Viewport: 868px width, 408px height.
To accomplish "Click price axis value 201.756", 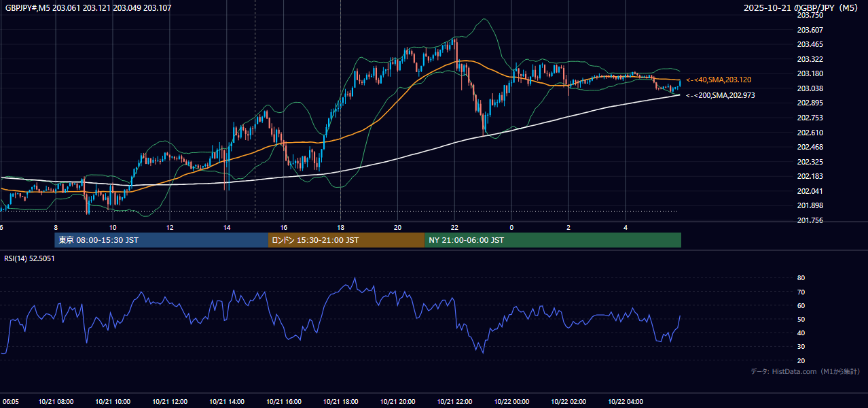I will click(810, 220).
